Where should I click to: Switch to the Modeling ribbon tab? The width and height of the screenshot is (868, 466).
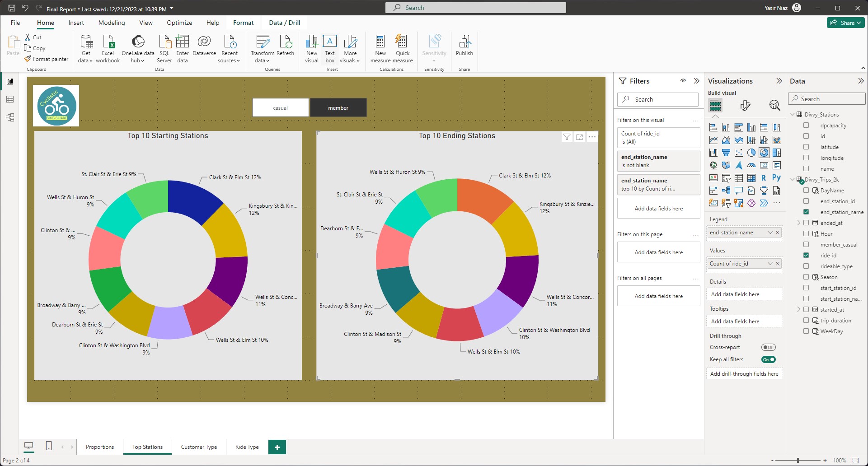[112, 23]
